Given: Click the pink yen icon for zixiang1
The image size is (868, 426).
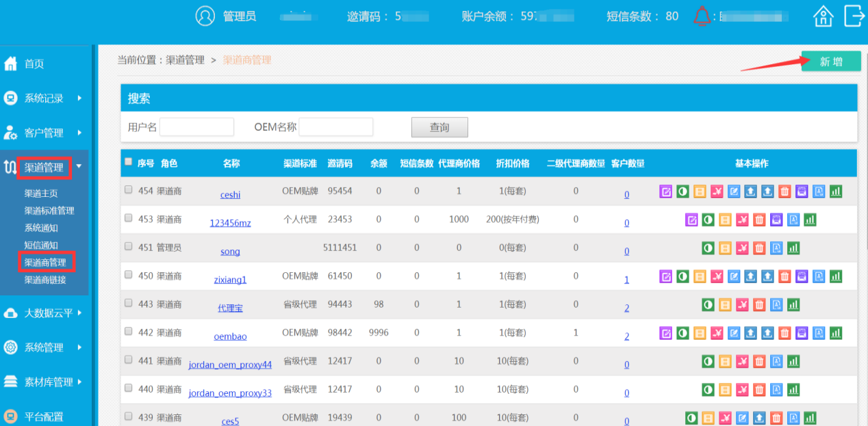Looking at the screenshot, I should tap(717, 276).
